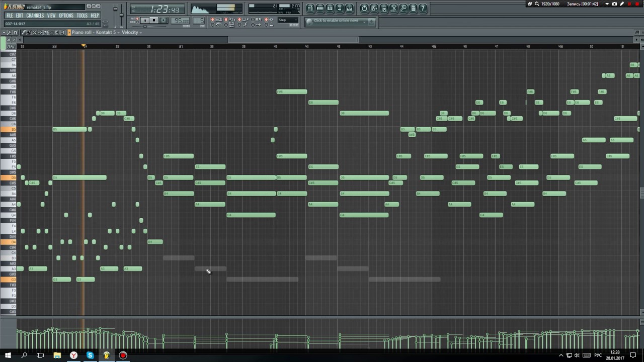Click the Help question mark icon
Screen dimensions: 644x362
tap(423, 8)
